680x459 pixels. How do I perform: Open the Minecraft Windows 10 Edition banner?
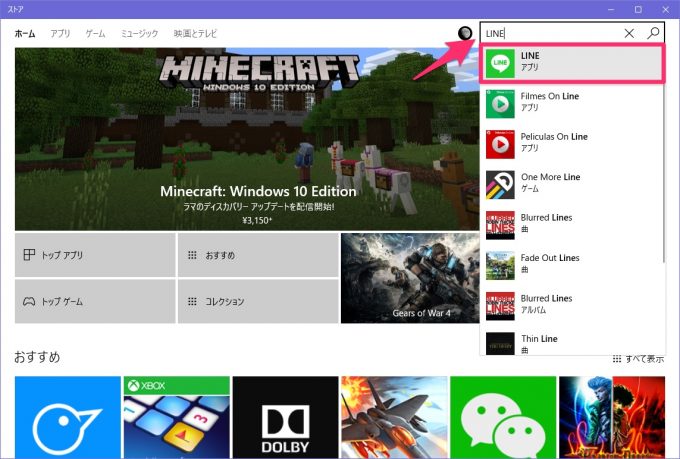tap(247, 139)
